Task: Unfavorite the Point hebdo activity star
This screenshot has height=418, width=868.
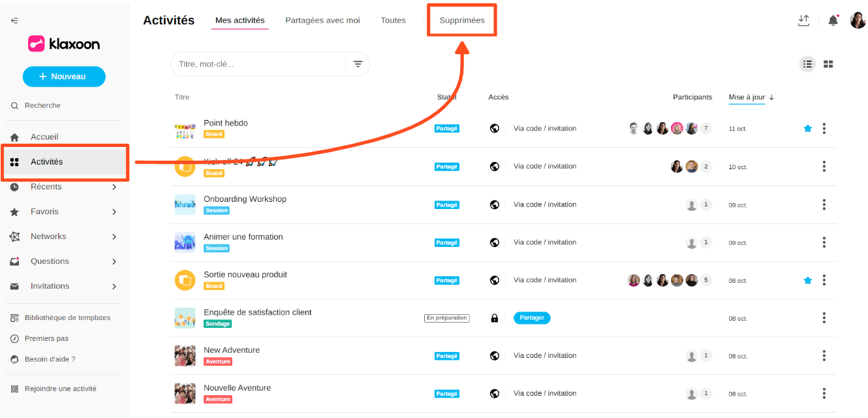Action: coord(808,129)
